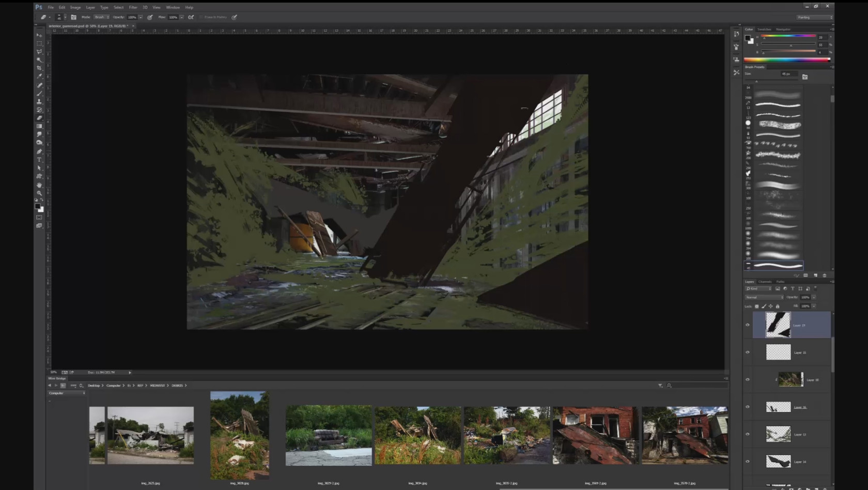Pick the Clone Stamp tool
The image size is (868, 490).
(x=39, y=102)
